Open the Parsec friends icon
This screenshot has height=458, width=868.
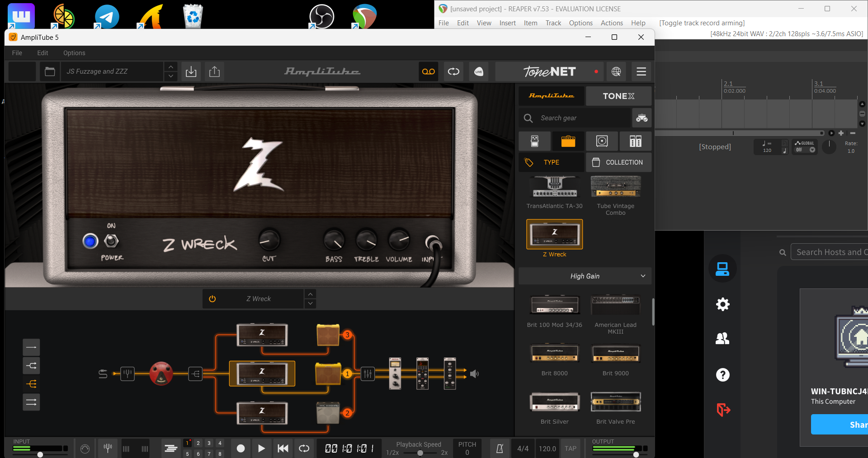tap(722, 339)
